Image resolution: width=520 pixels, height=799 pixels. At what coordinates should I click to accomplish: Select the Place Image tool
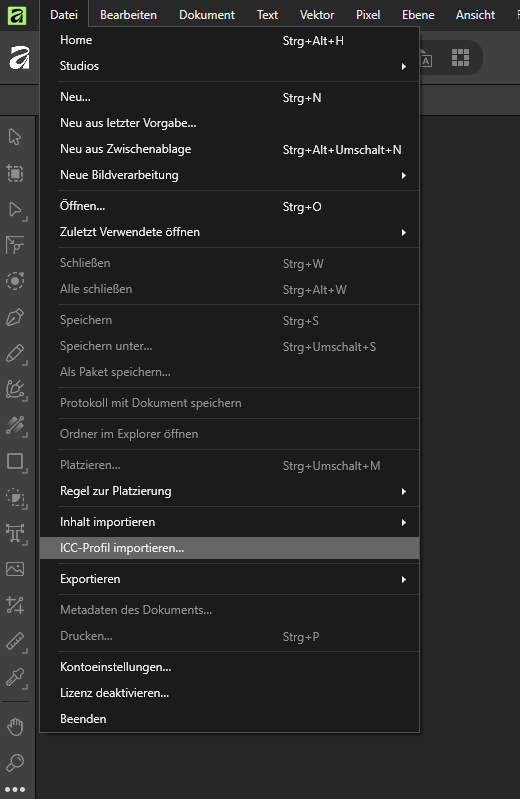tap(15, 569)
